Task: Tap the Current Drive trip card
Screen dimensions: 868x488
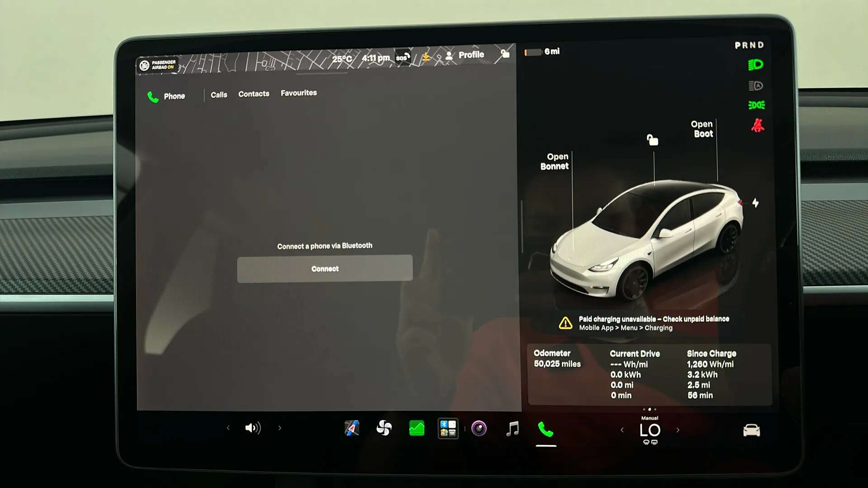Action: [x=634, y=374]
